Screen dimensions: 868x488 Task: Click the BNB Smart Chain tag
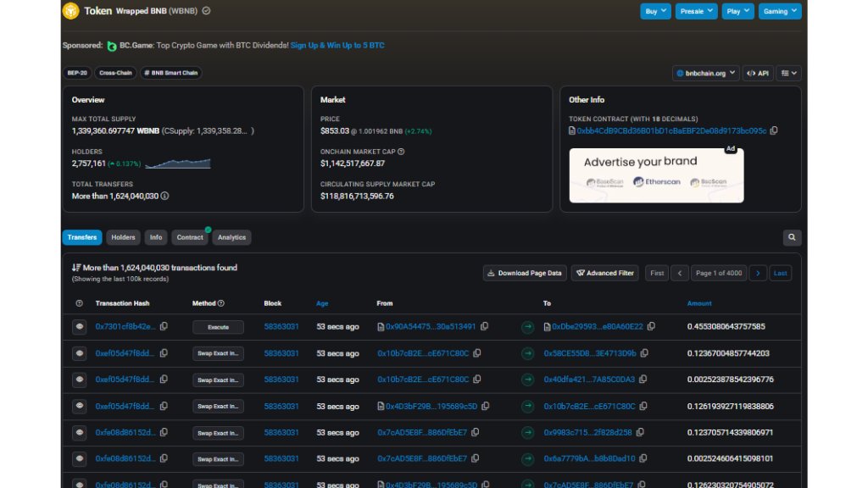point(170,73)
